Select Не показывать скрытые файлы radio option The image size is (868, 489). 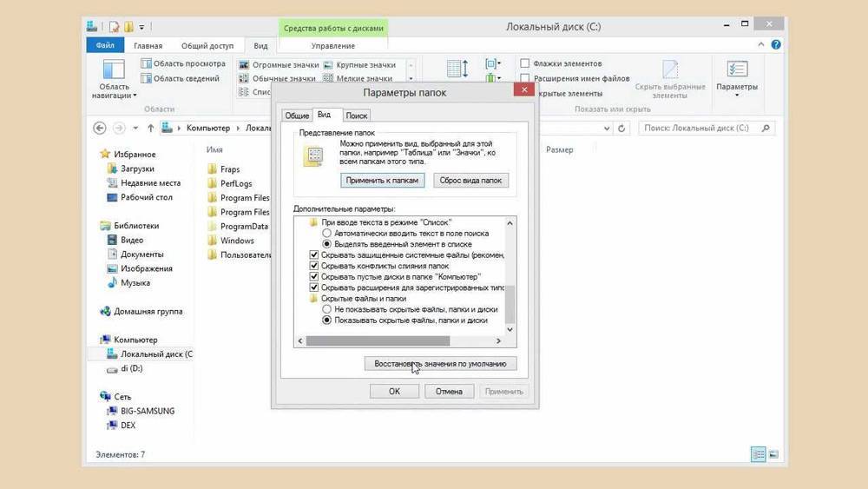click(x=327, y=308)
